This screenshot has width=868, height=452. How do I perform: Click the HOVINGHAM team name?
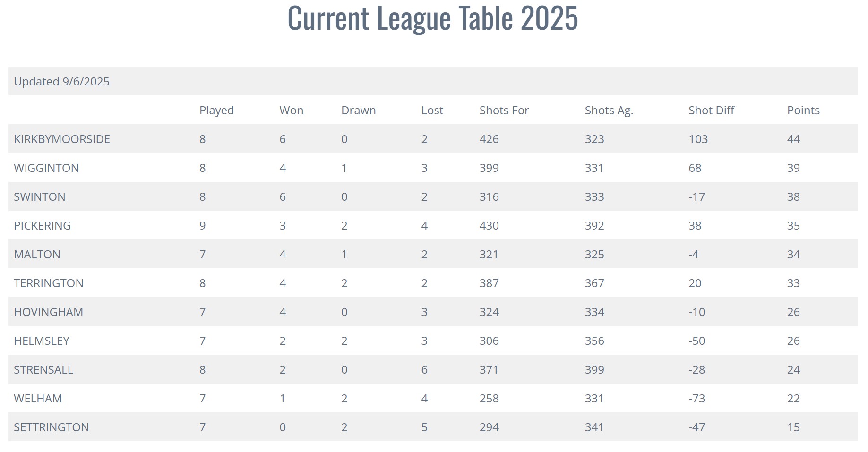[48, 312]
